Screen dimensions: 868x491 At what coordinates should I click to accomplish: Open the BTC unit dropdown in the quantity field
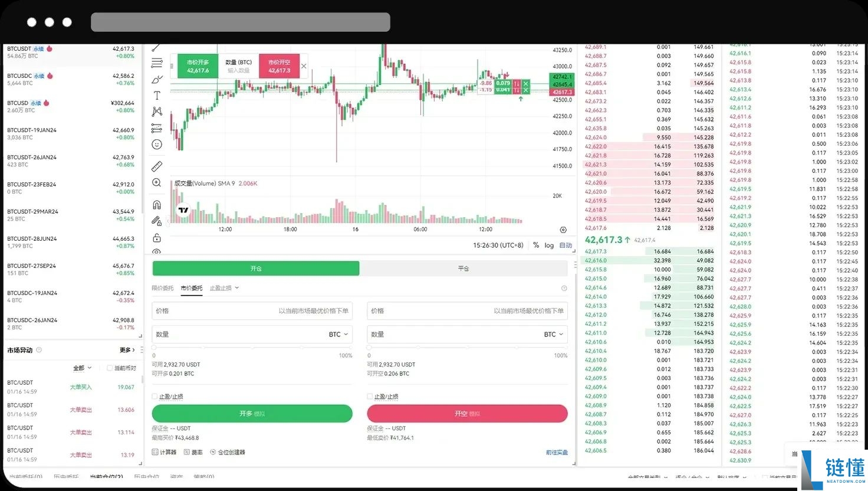click(337, 334)
